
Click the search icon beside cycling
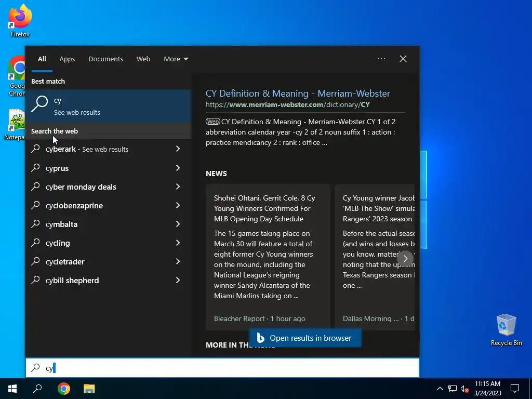point(36,242)
